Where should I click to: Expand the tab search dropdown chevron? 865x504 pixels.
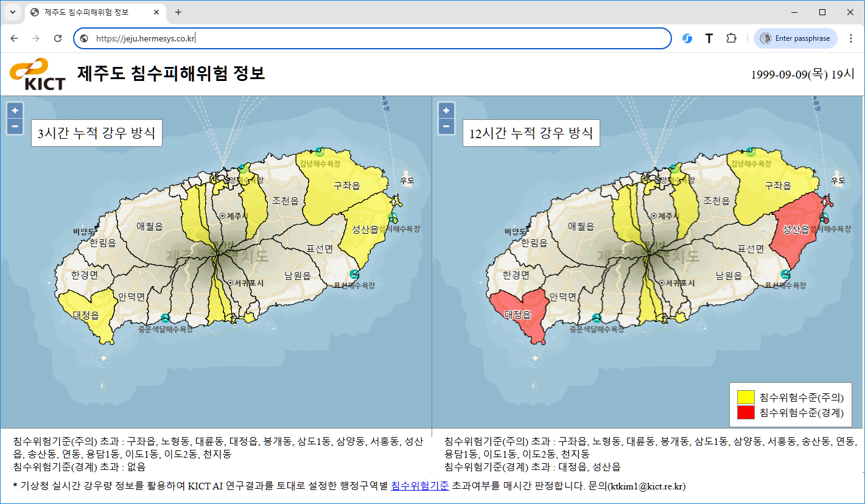(12, 12)
